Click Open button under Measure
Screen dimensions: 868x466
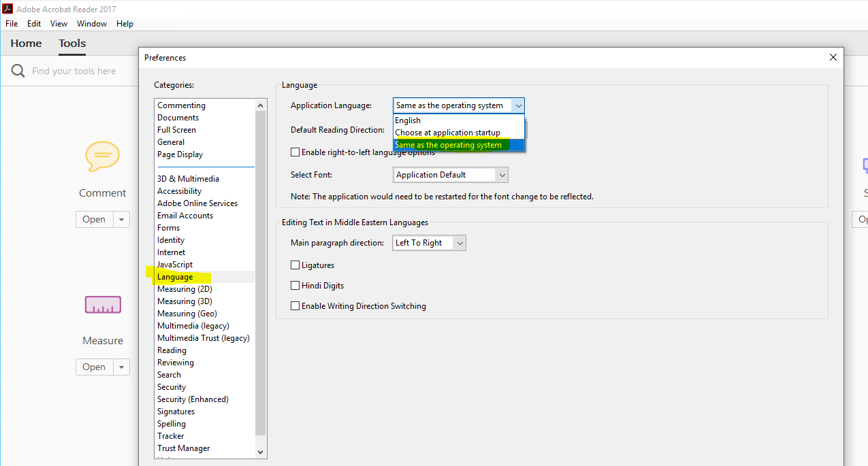tap(94, 367)
